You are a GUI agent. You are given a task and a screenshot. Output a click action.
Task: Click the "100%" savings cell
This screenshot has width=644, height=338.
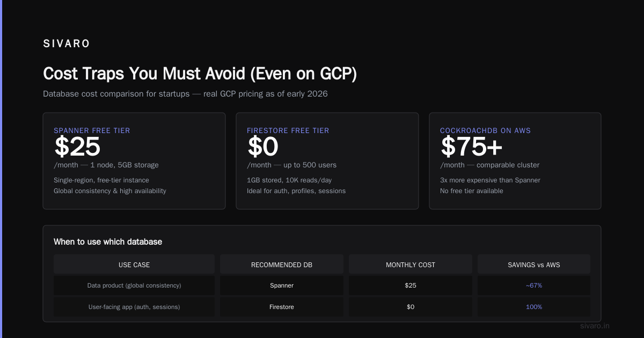point(534,307)
